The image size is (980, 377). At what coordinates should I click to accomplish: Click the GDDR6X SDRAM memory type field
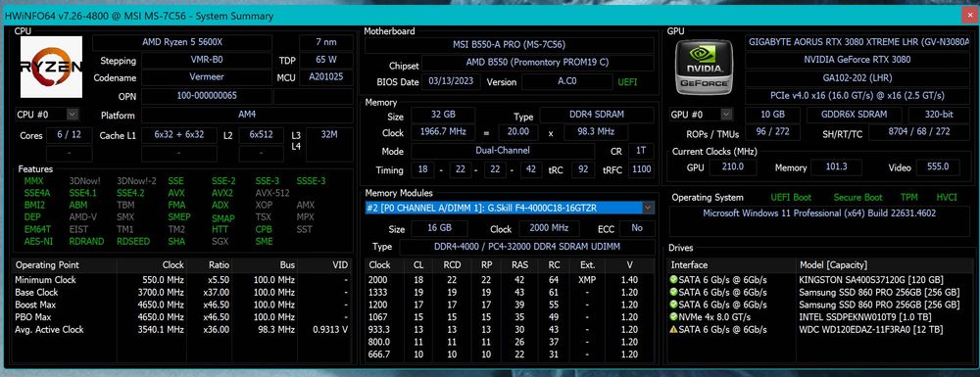click(x=854, y=115)
